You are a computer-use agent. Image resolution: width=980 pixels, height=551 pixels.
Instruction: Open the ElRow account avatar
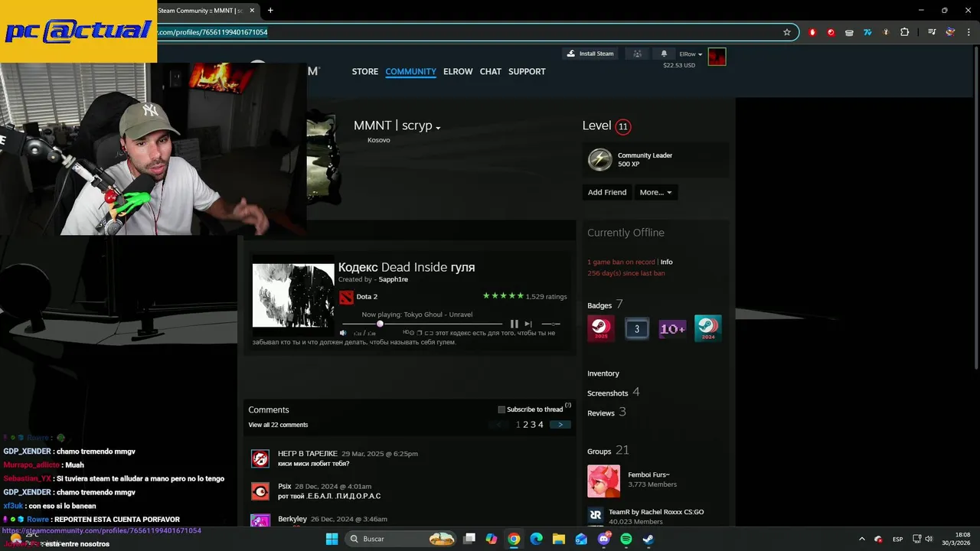tap(717, 57)
